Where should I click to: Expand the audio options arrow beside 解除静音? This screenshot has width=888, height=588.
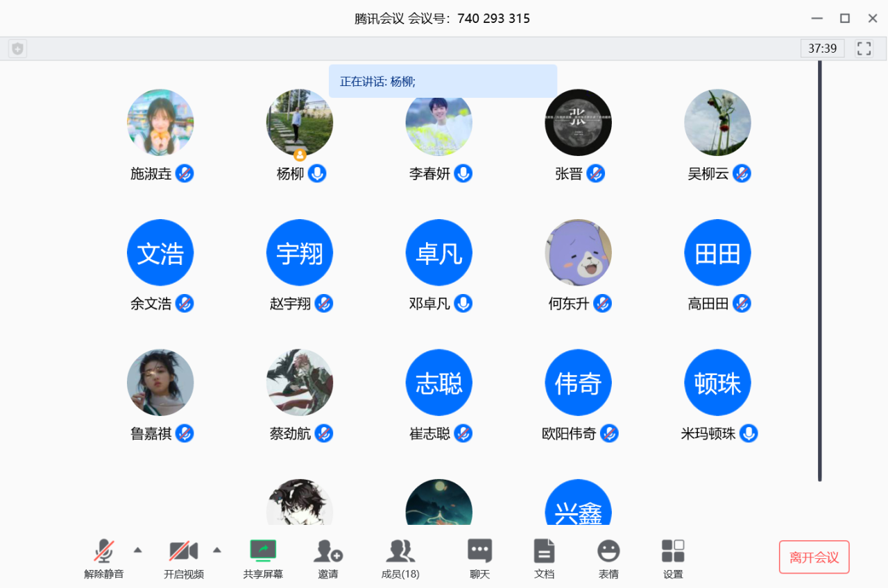coord(137,550)
